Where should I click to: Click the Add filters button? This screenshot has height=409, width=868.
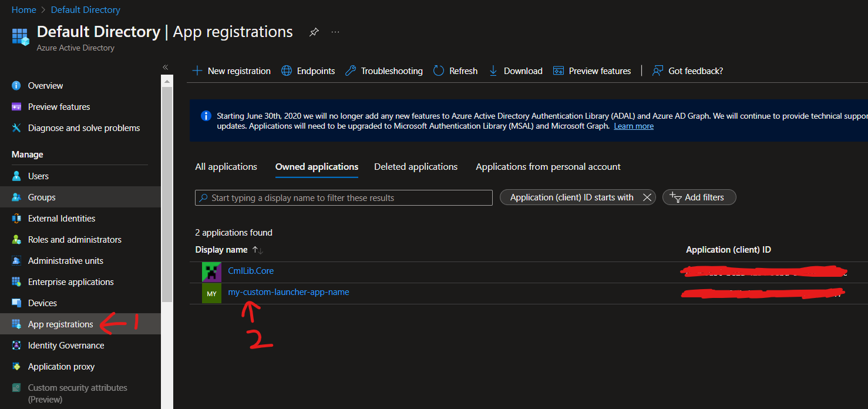699,197
